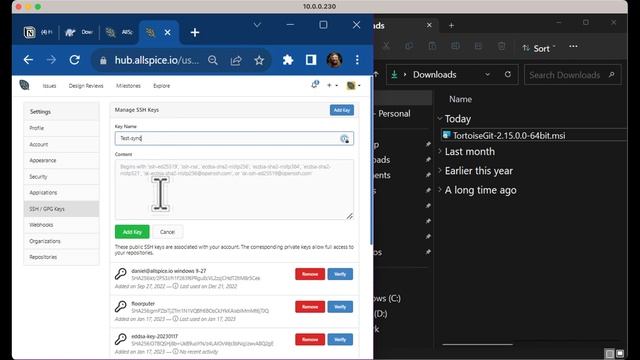Select Appearance in the Settings sidebar
Image resolution: width=640 pixels, height=360 pixels.
point(61,160)
